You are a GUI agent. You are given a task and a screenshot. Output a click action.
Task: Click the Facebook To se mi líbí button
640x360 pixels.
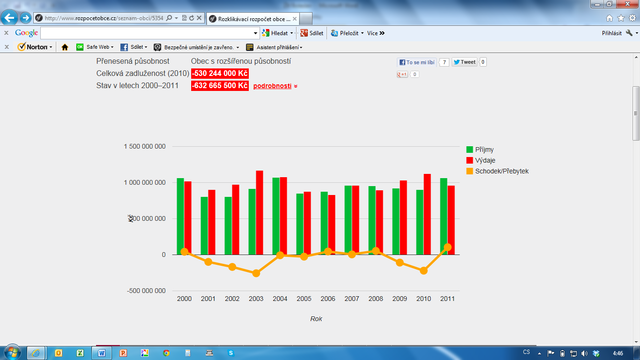point(417,62)
